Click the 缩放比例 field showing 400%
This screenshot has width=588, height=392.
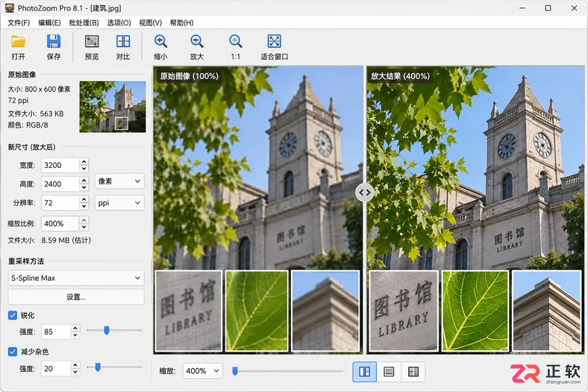(x=60, y=223)
